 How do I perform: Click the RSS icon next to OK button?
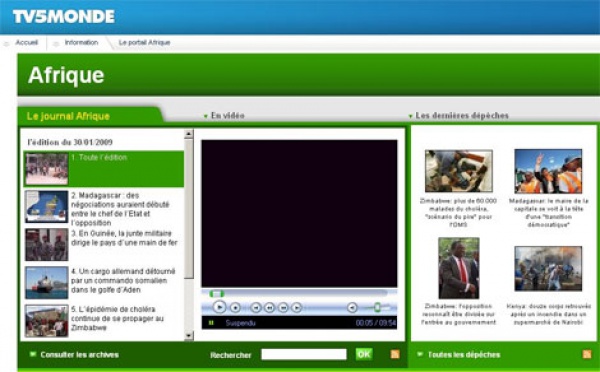(x=395, y=354)
